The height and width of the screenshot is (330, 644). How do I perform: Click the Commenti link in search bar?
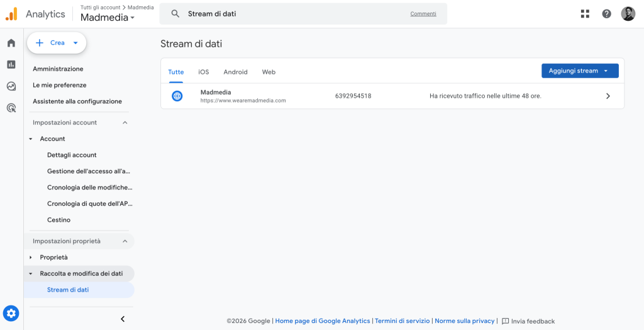point(423,14)
